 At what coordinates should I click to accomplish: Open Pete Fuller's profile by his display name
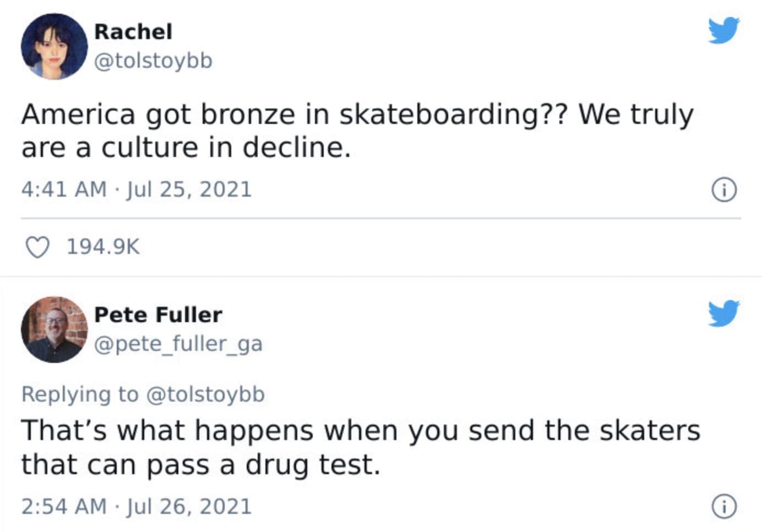click(159, 314)
